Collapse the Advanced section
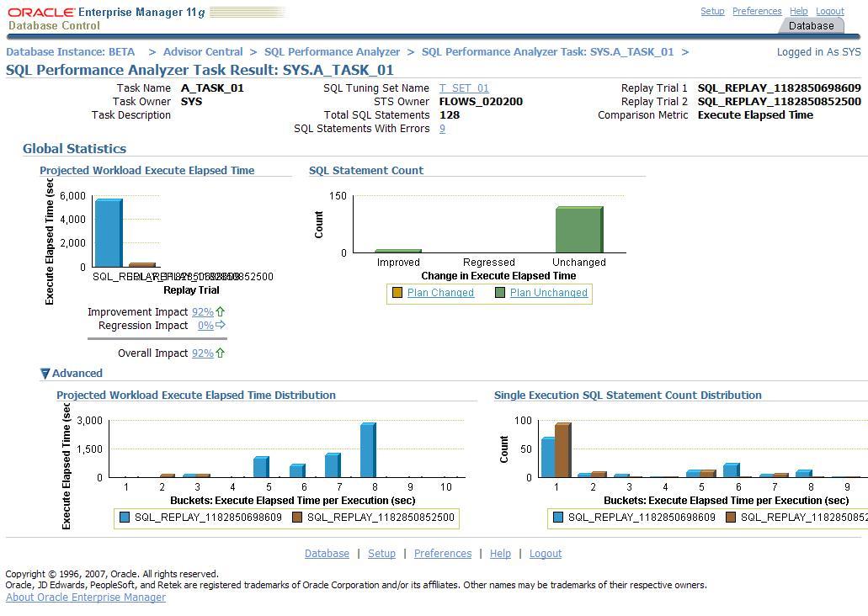 [45, 374]
